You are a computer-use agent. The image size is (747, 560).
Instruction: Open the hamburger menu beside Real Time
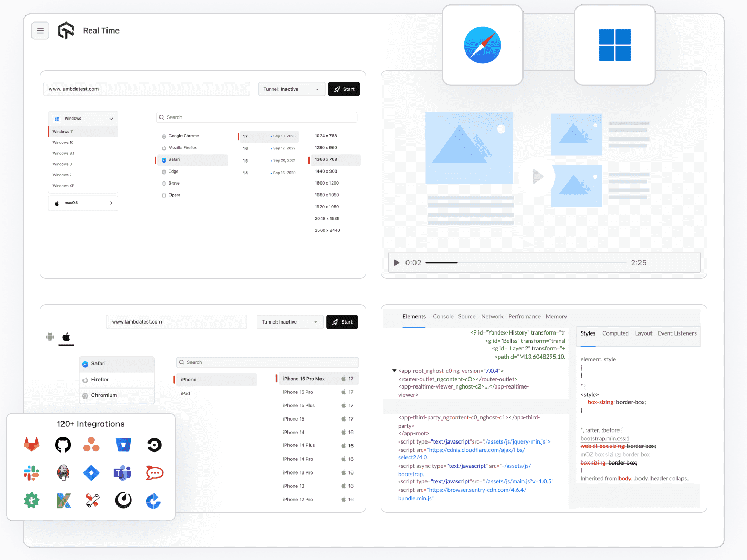click(x=40, y=31)
